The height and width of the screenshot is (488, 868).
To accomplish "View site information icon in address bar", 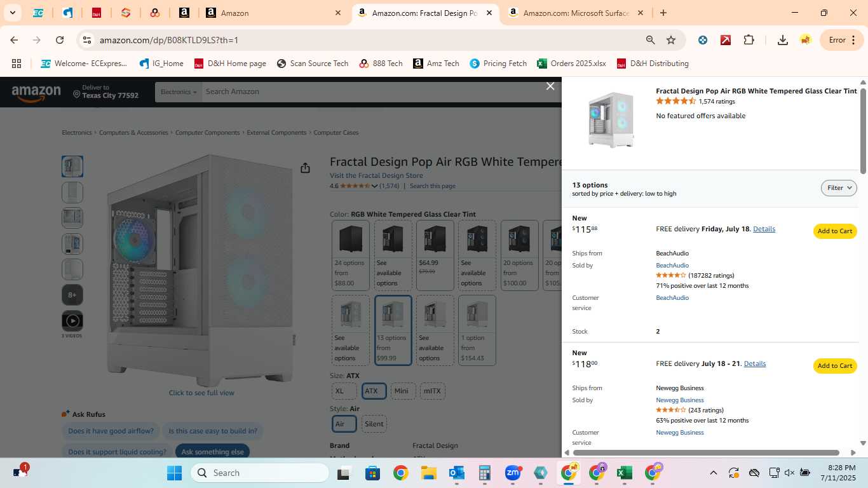I will (87, 40).
